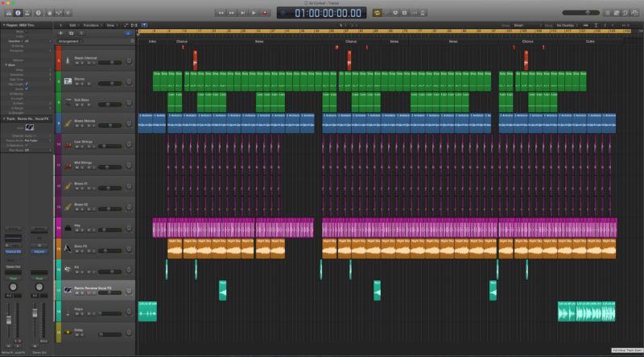Toggle the Metronome click button
This screenshot has width=644, height=357.
coord(423,13)
